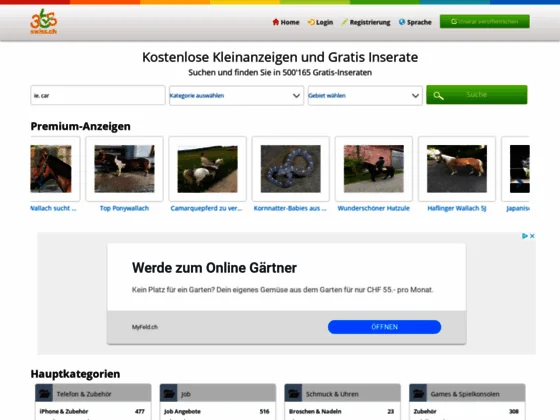The height and width of the screenshot is (420, 560).
Task: Open the Wunderschöner Hutzule thumbnail
Action: (374, 169)
